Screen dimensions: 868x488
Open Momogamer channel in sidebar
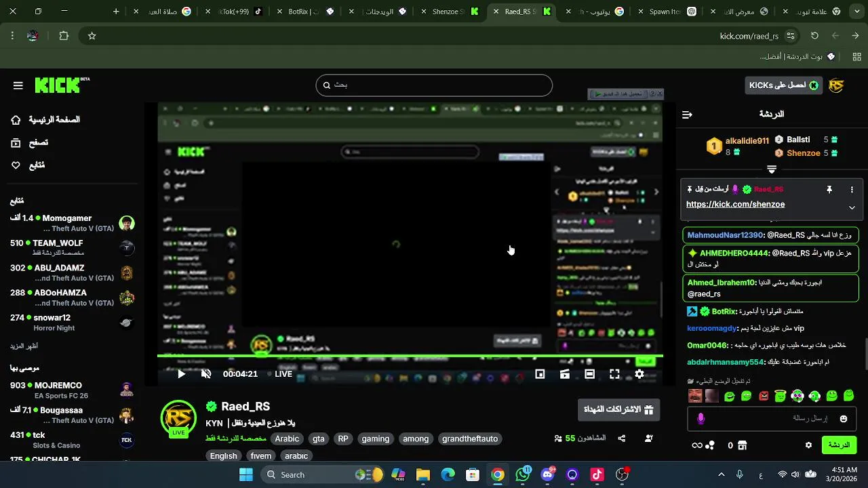click(x=71, y=223)
